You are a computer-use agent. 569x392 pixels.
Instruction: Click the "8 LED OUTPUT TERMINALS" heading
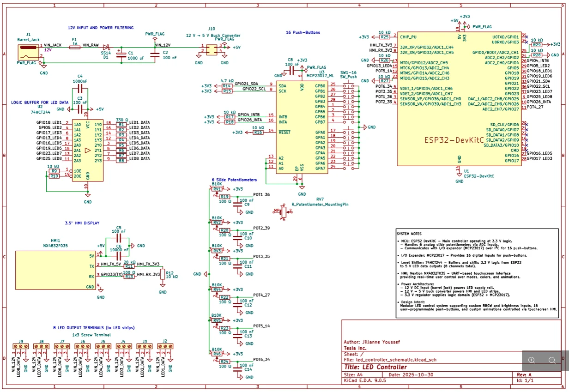[93, 327]
